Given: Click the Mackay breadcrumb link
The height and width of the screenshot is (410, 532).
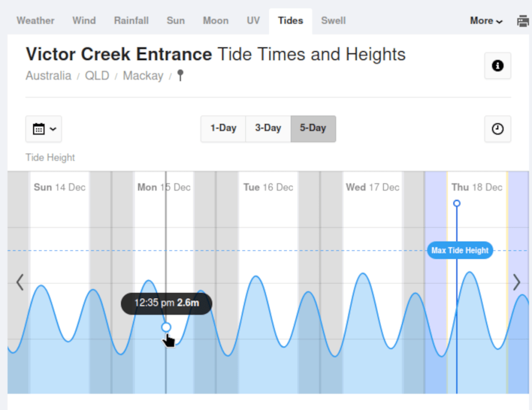Looking at the screenshot, I should point(143,76).
